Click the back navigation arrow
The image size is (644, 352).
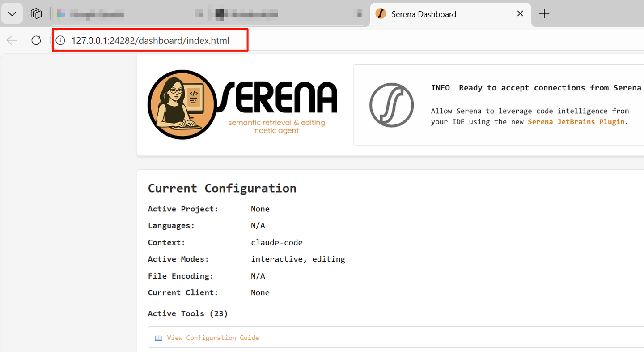[12, 40]
